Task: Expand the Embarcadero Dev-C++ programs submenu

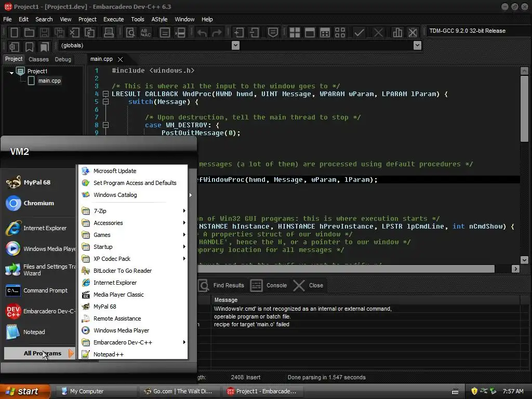Action: click(134, 342)
